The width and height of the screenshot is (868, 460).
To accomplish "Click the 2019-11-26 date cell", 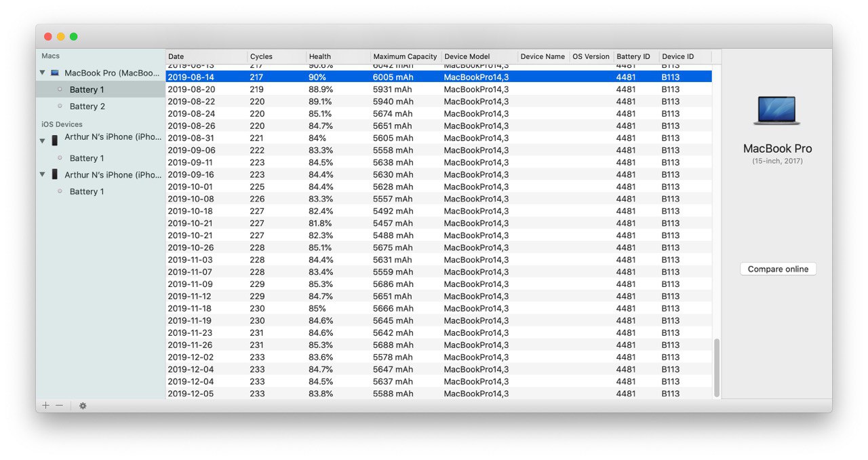I will pos(191,345).
